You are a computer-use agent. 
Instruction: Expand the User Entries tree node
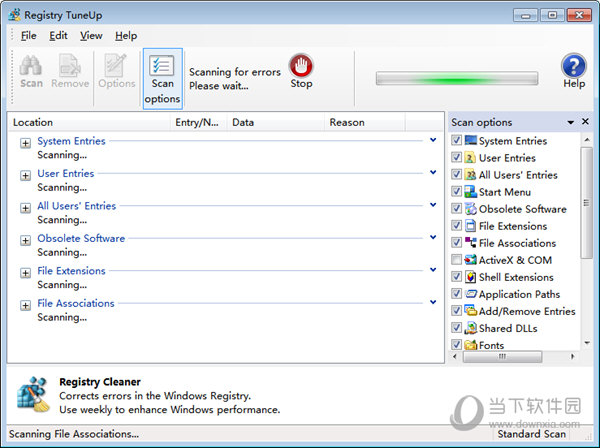[x=25, y=176]
